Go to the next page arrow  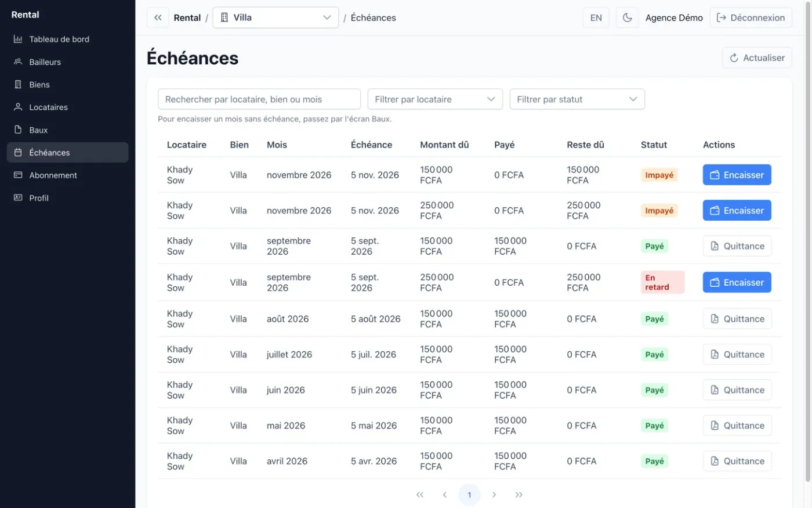pos(494,495)
